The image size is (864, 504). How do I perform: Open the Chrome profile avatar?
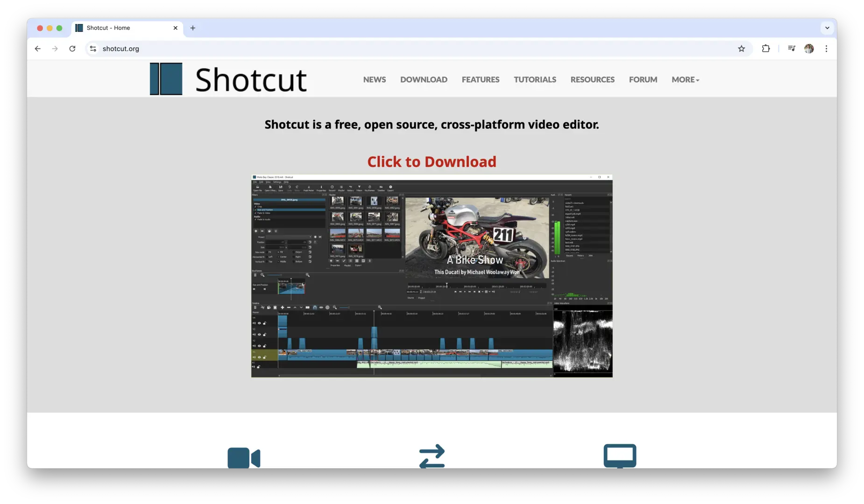(x=809, y=49)
